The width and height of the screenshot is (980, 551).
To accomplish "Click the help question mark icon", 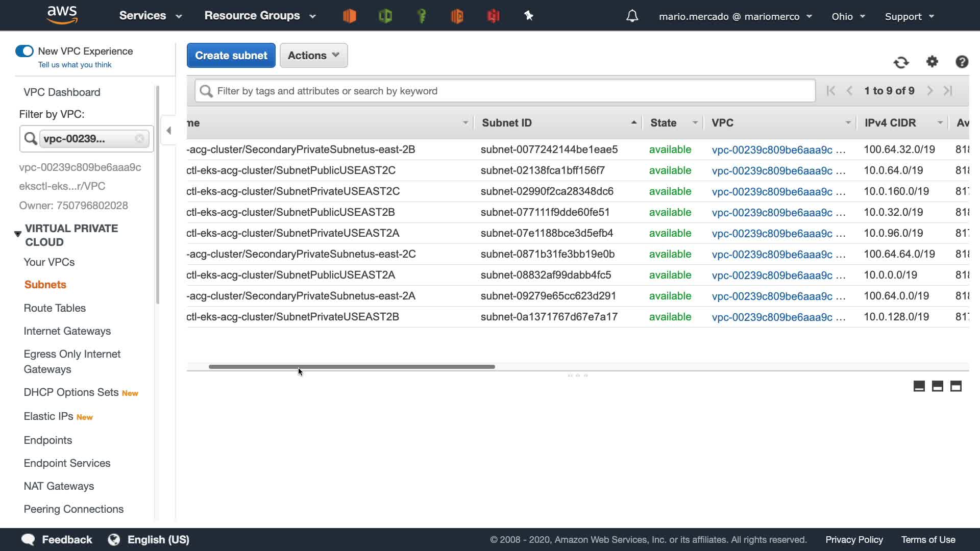I will tap(962, 62).
